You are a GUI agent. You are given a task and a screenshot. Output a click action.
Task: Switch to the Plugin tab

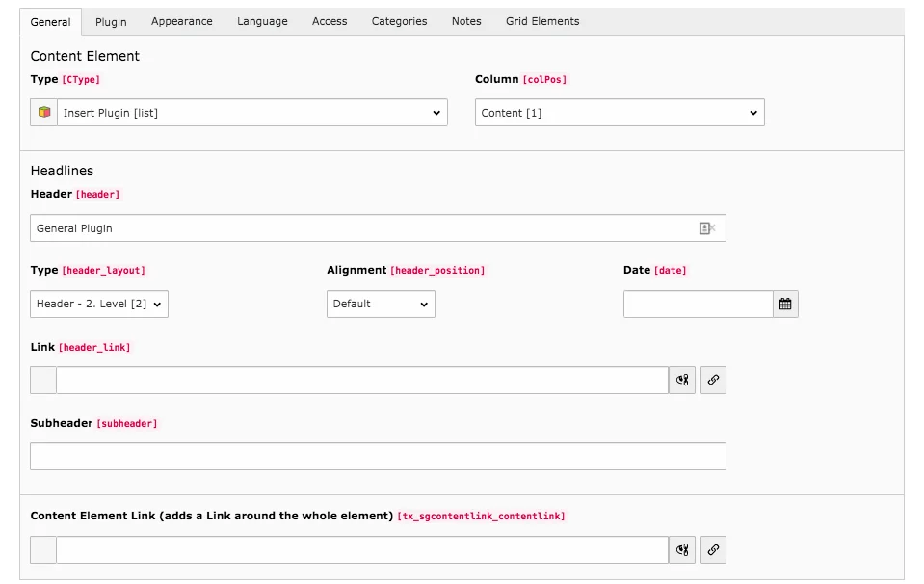111,20
